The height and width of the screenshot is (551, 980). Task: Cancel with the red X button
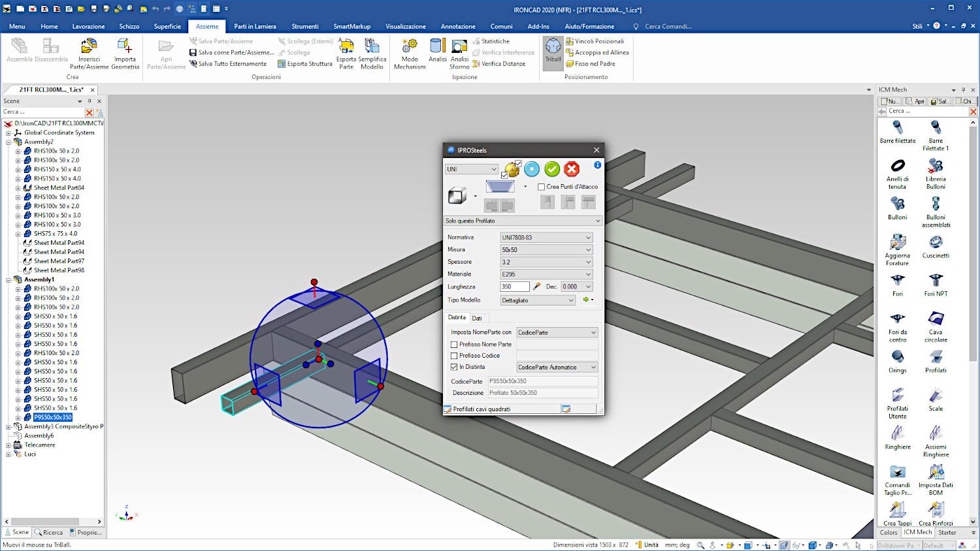click(x=572, y=170)
